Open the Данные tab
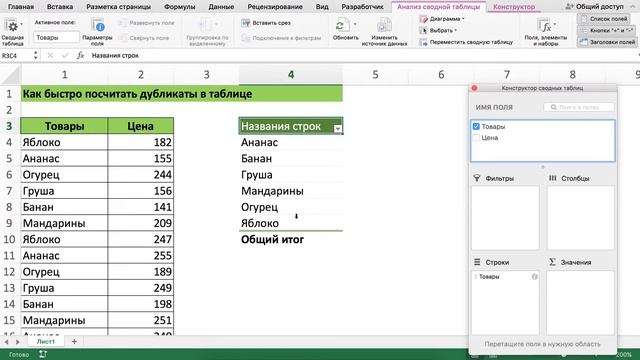 (221, 7)
